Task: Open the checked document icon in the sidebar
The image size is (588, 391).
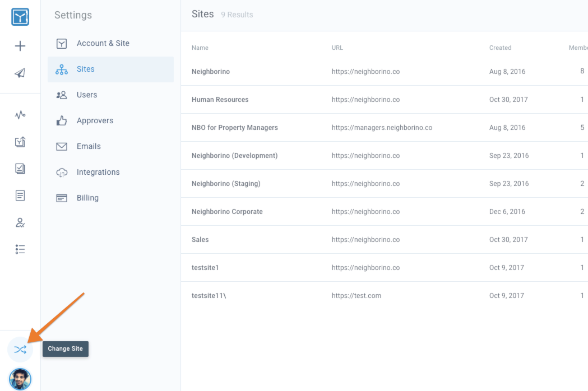Action: (x=20, y=169)
